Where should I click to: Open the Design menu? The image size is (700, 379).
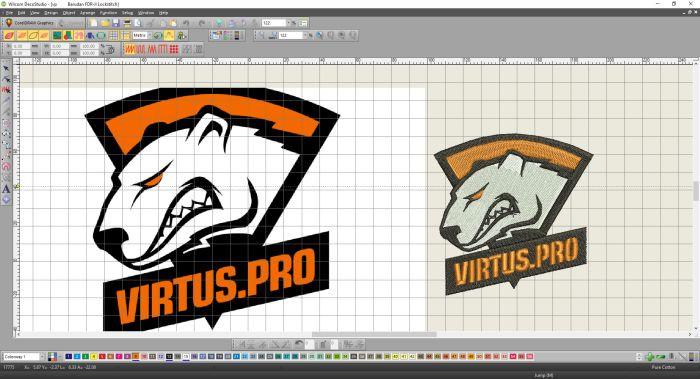point(50,13)
